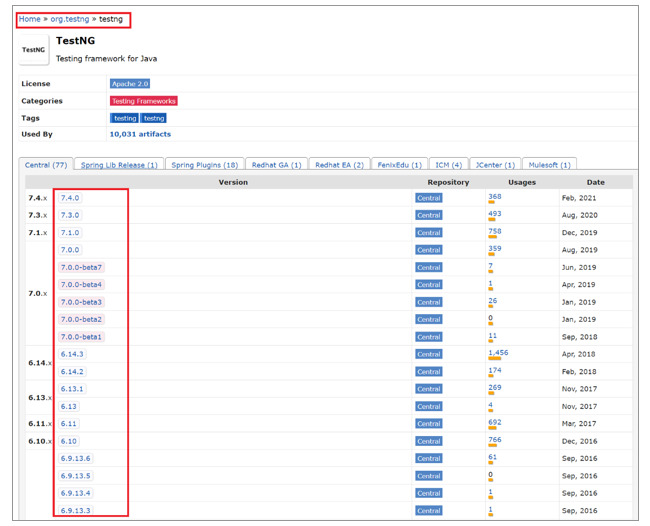The image size is (650, 526).
Task: Choose version 6.9.13.6
Action: (x=75, y=458)
